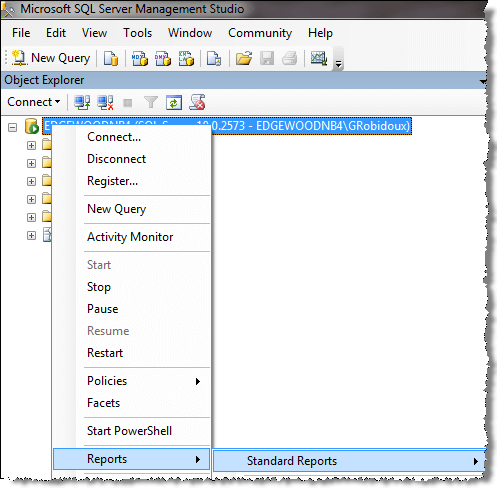Select Stop in context menu
Image resolution: width=497 pixels, height=488 pixels.
131,287
